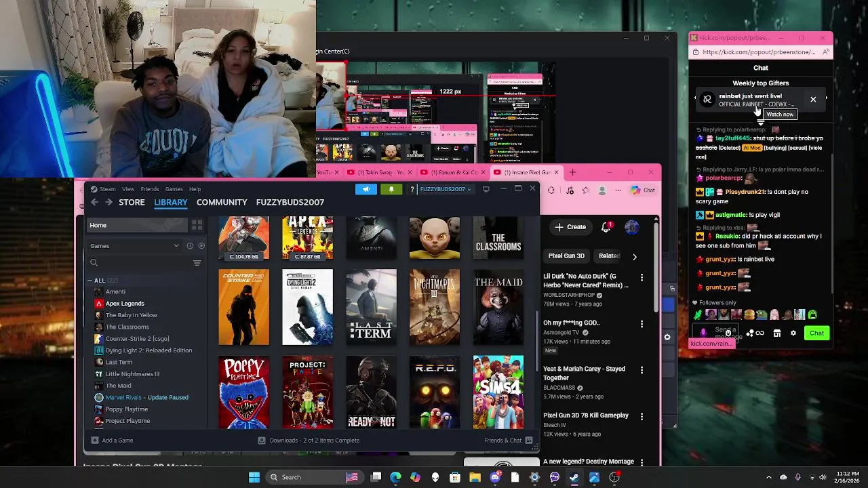The width and height of the screenshot is (868, 488).
Task: Switch Steam library to grid collections view
Action: click(197, 225)
